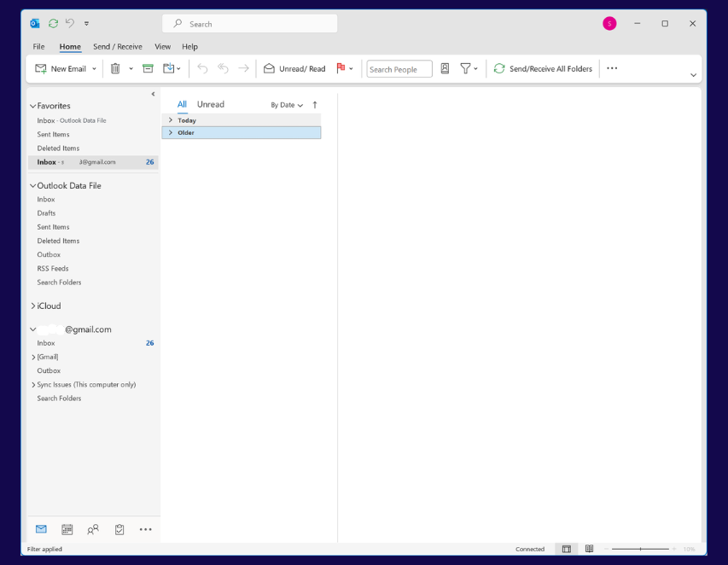728x565 pixels.
Task: Open the Customize Quick Access Toolbar arrow
Action: pyautogui.click(x=86, y=24)
